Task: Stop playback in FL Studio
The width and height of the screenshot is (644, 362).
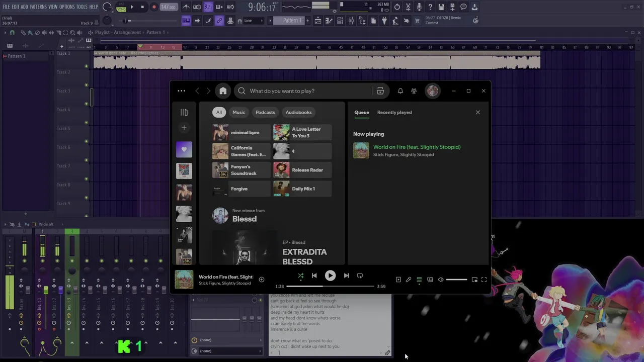Action: click(142, 7)
